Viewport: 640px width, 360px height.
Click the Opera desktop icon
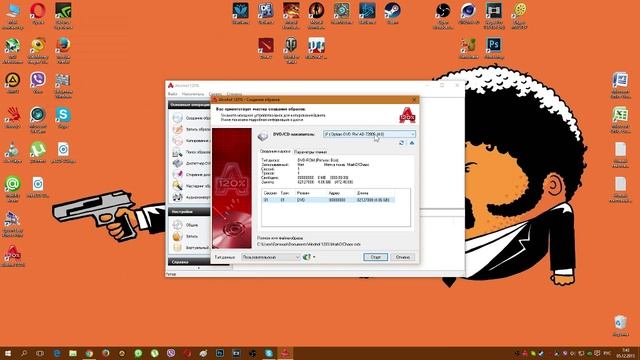38,14
